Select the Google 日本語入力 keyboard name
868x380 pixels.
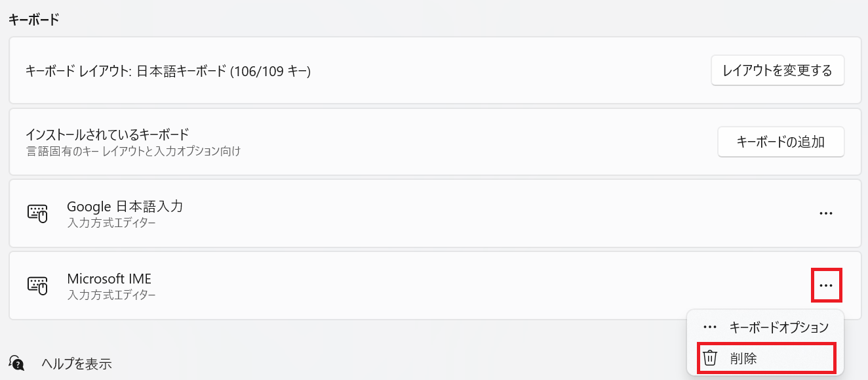[x=125, y=206]
